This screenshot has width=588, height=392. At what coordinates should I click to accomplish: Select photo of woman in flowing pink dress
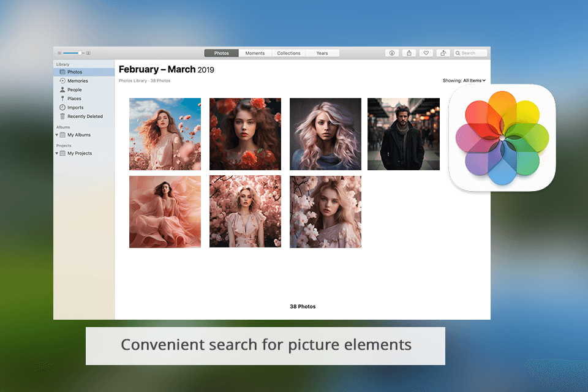(x=165, y=211)
